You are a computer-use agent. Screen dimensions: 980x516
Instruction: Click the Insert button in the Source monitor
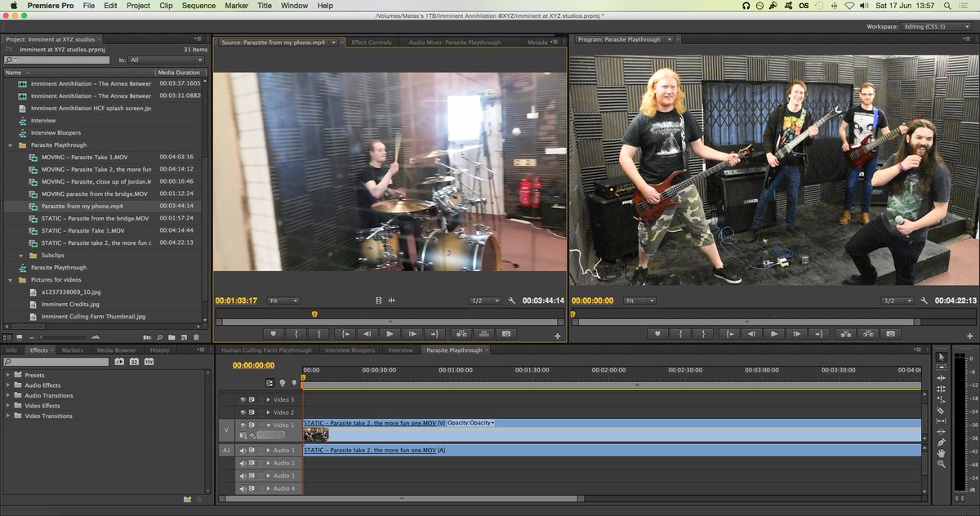coord(461,333)
